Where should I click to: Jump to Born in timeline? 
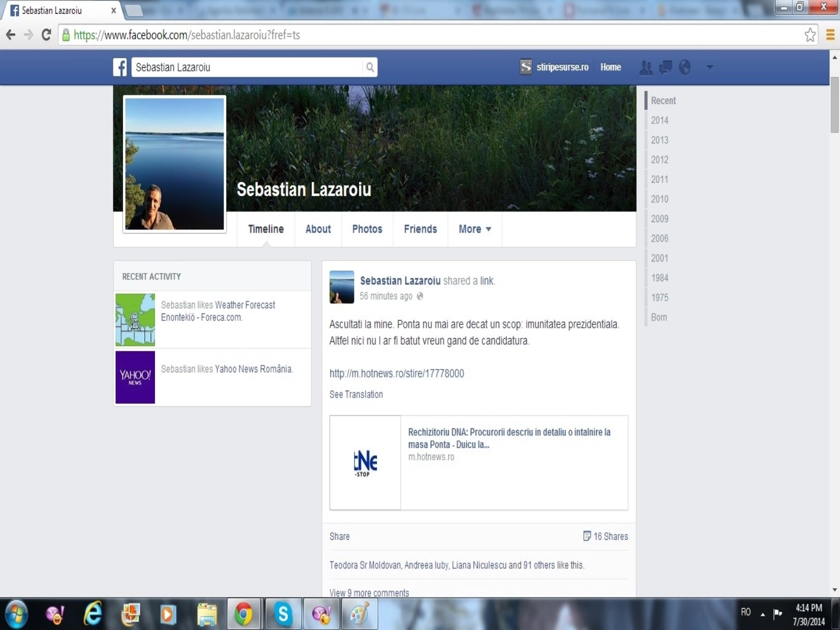coord(659,317)
